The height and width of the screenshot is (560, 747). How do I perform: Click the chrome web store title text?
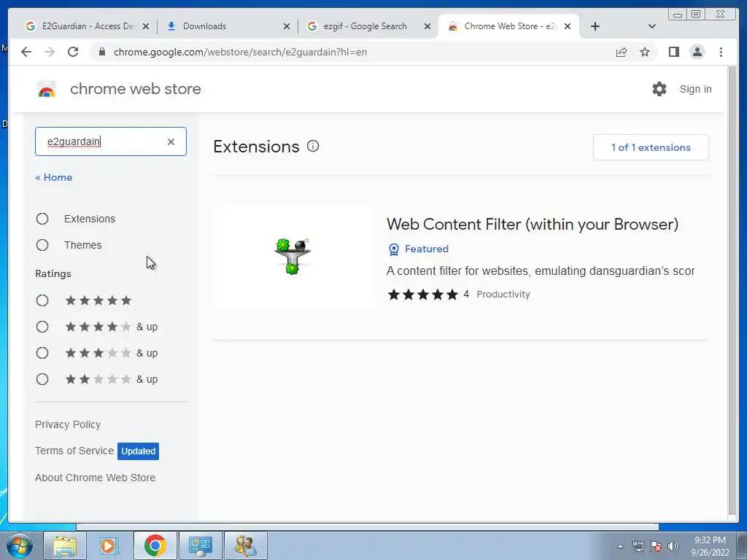(135, 89)
